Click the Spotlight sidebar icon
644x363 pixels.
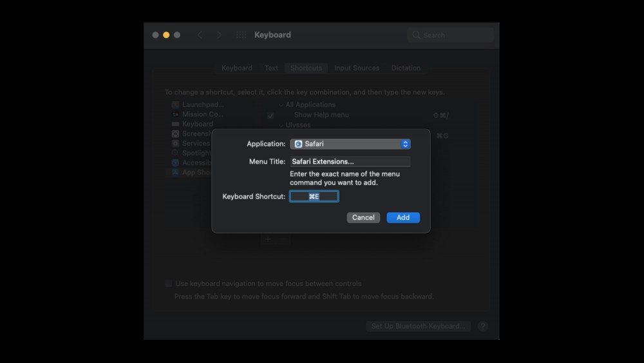point(175,153)
